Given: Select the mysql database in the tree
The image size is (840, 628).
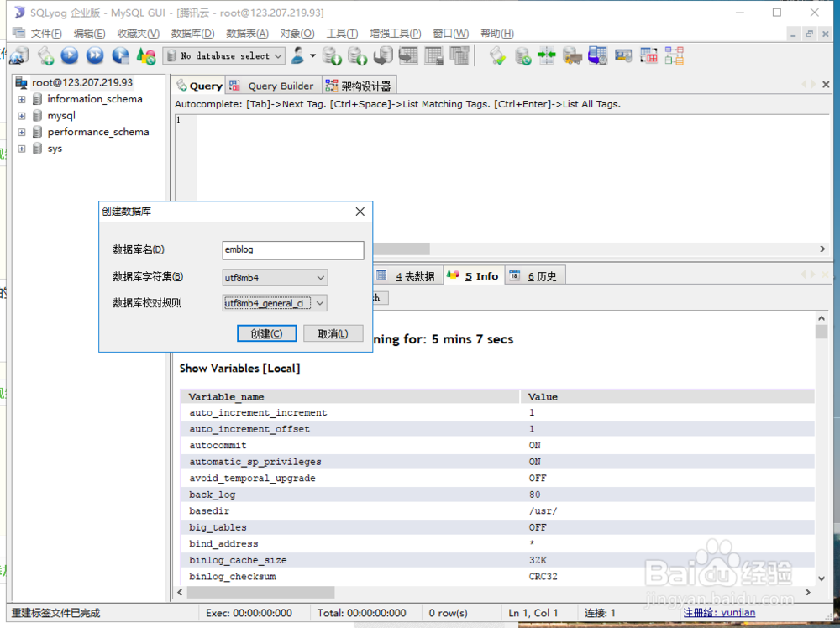Looking at the screenshot, I should point(61,116).
